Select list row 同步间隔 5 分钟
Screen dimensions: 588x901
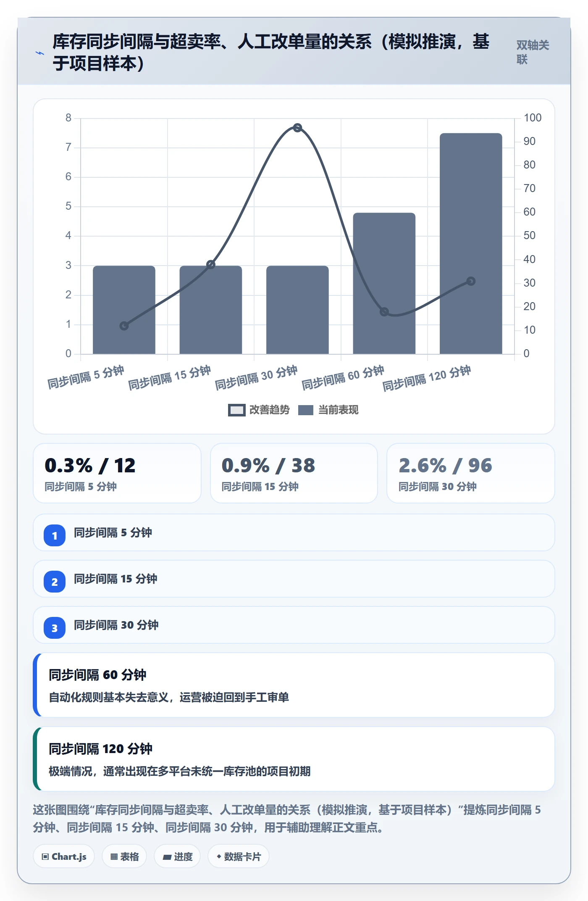[x=294, y=532]
